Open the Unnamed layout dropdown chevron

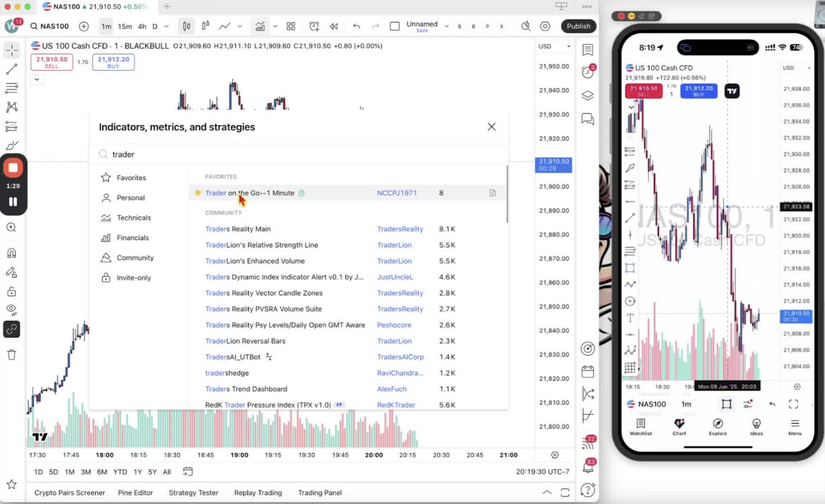446,26
